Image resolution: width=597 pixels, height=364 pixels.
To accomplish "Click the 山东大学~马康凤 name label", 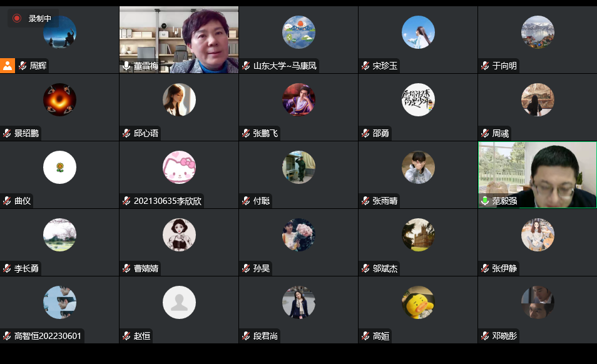I will coord(285,66).
